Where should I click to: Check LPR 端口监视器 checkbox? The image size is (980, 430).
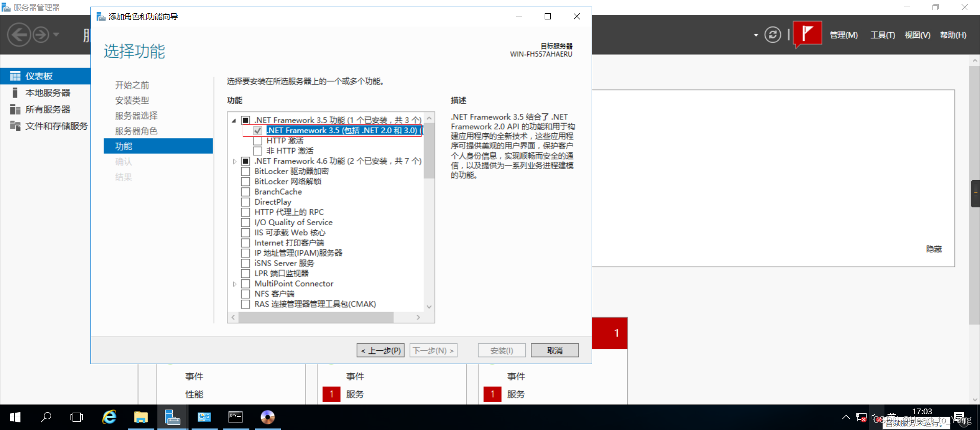[x=245, y=273]
